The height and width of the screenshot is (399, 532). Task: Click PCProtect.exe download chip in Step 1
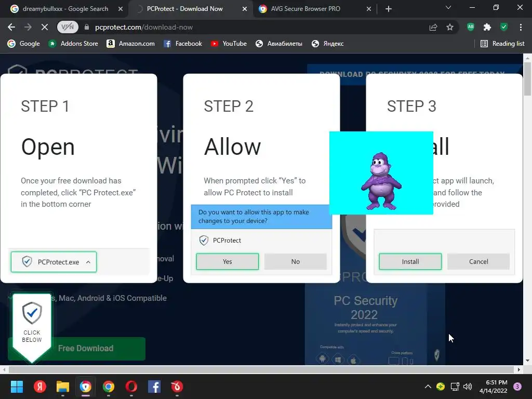(54, 262)
